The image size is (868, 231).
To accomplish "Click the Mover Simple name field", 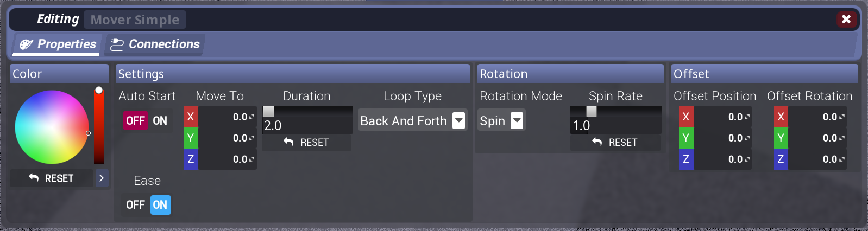I will 135,20.
